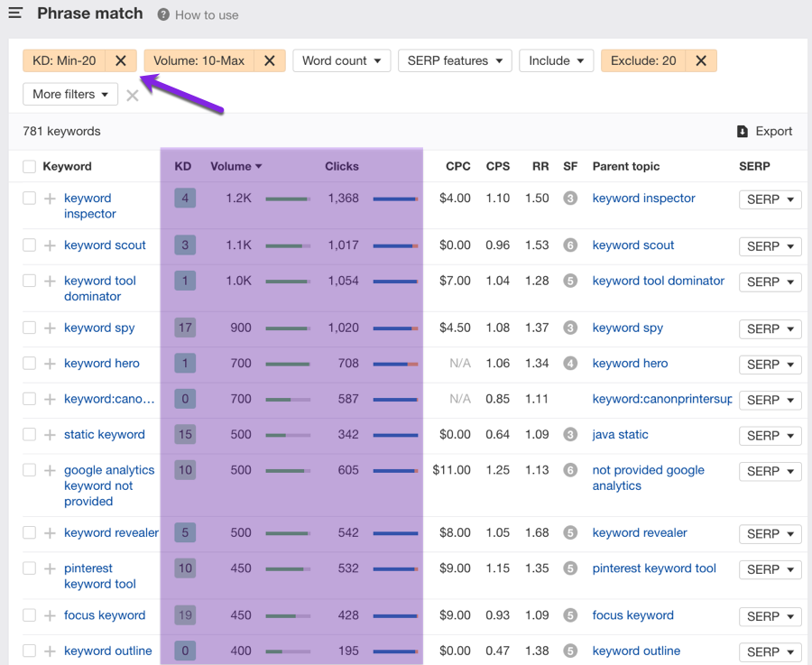Open SERP dropdown for static keyword

pyautogui.click(x=770, y=436)
